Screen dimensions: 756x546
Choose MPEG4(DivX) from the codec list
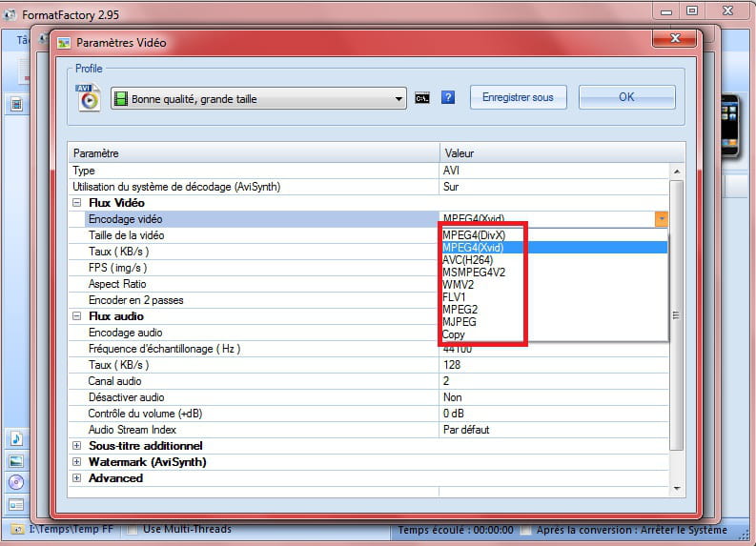tap(554, 235)
